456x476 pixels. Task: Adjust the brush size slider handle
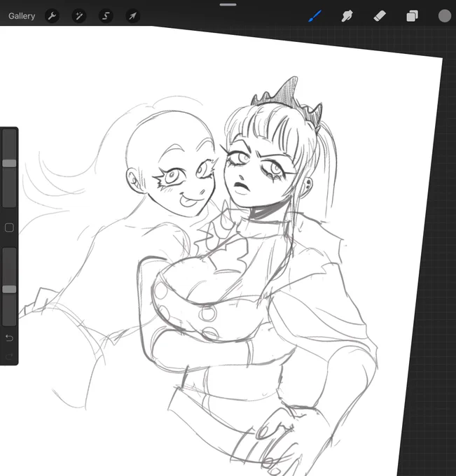(9, 163)
